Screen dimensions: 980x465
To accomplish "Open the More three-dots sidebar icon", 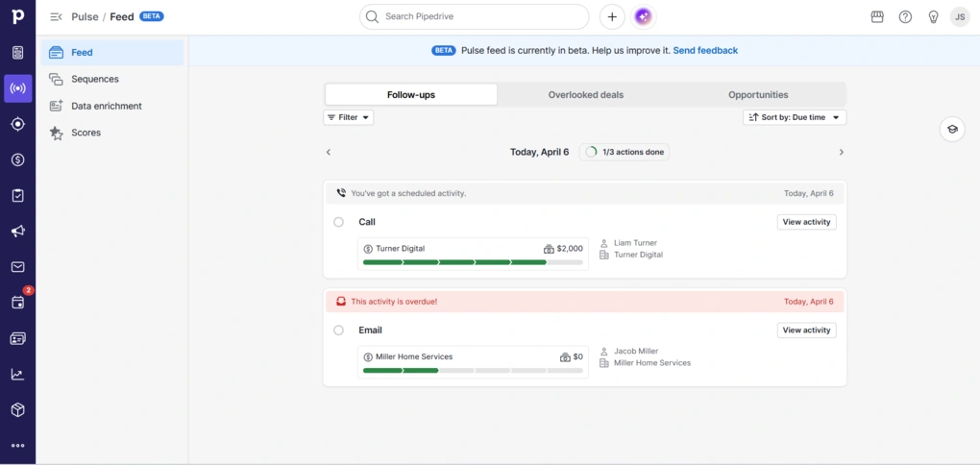I will pos(17,446).
